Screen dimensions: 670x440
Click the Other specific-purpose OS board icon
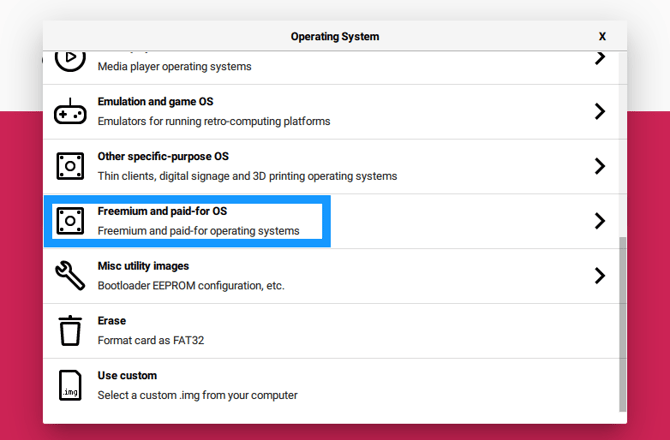[x=70, y=166]
